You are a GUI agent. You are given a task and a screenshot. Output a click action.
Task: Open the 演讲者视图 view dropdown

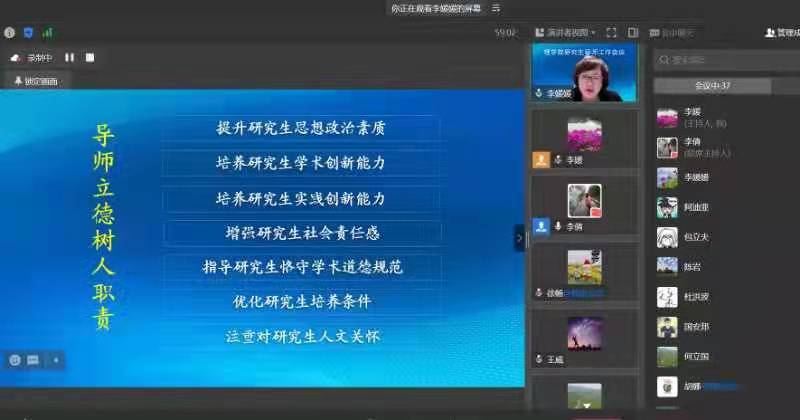point(566,33)
